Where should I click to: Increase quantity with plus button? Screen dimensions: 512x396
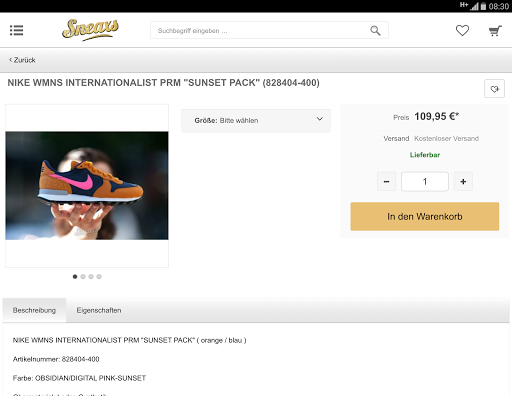pos(463,182)
